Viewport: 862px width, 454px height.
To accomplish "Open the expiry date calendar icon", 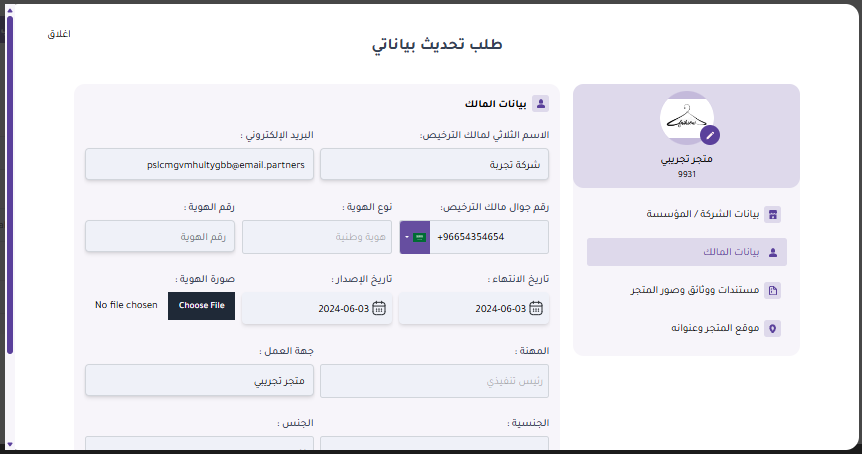I will point(536,308).
